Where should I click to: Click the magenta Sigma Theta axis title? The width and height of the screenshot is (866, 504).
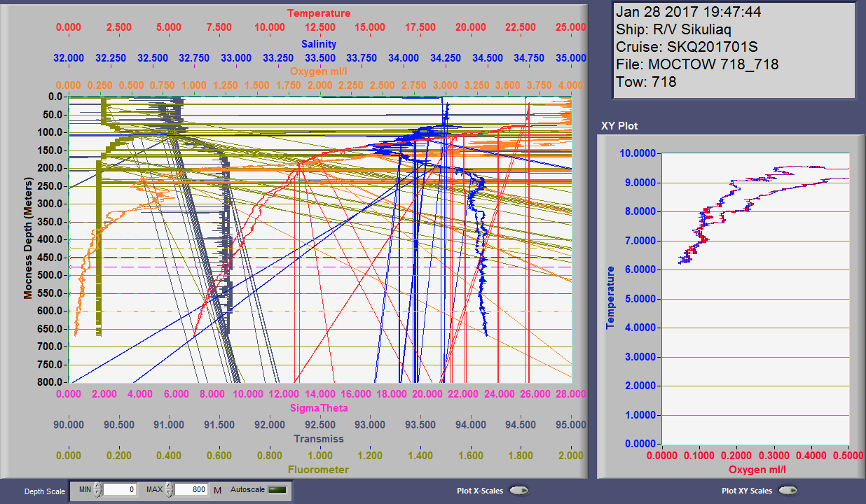pos(319,407)
